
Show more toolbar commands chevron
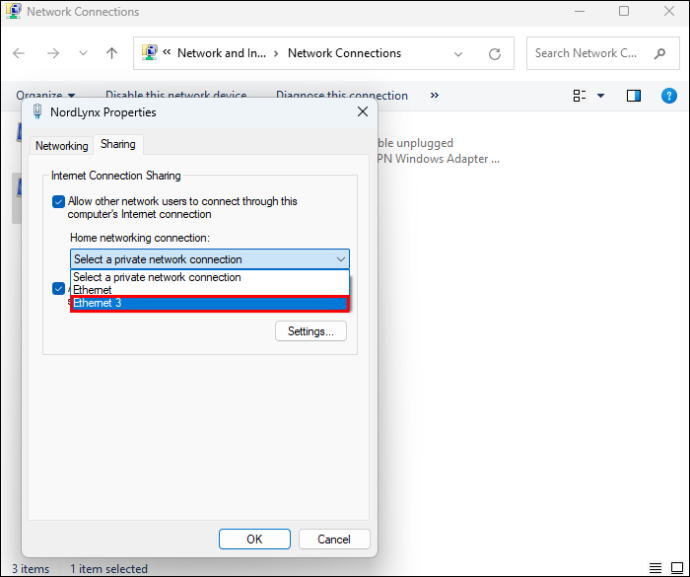[434, 95]
